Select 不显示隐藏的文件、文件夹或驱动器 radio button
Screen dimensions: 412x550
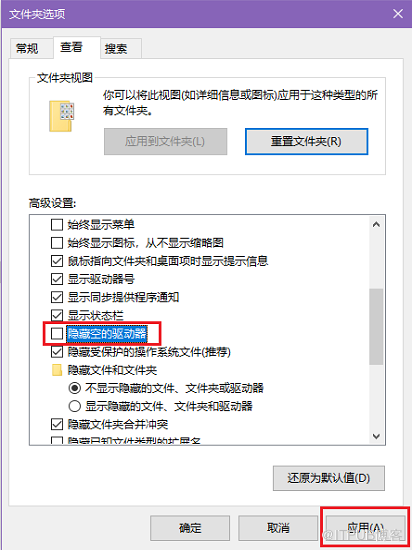click(74, 388)
